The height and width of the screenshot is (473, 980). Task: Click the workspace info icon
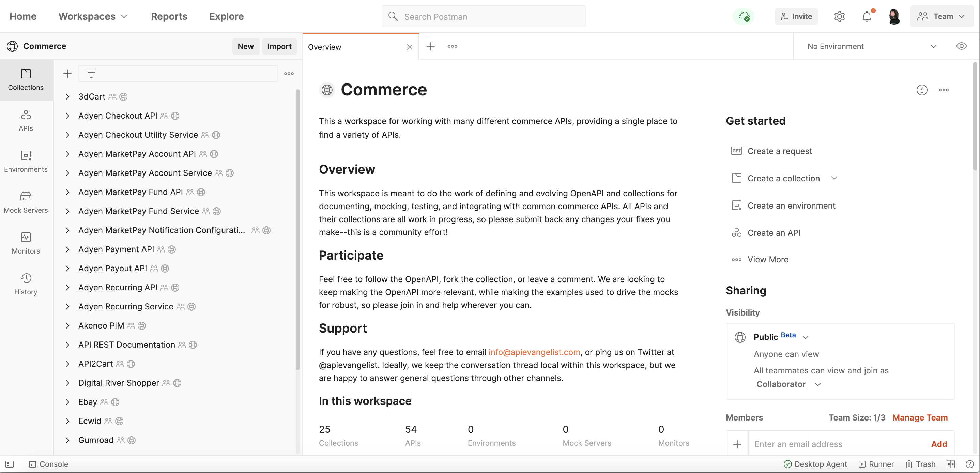click(922, 90)
